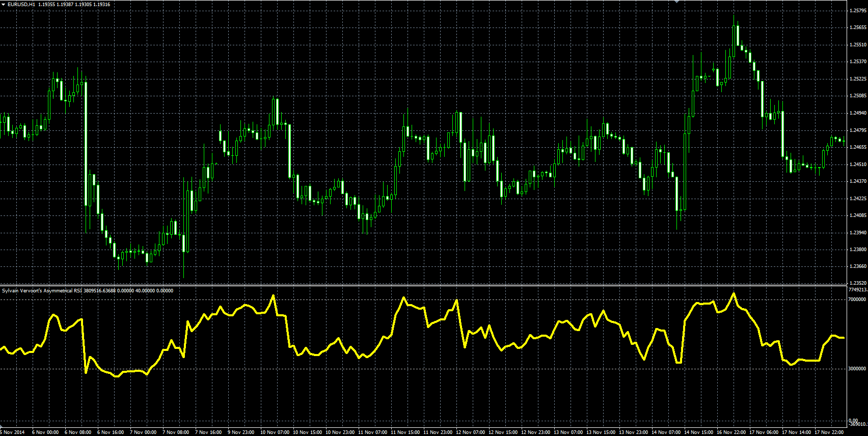Click the triangle arrow beside EURUSD,H1 title
The height and width of the screenshot is (436, 868).
coord(3,4)
